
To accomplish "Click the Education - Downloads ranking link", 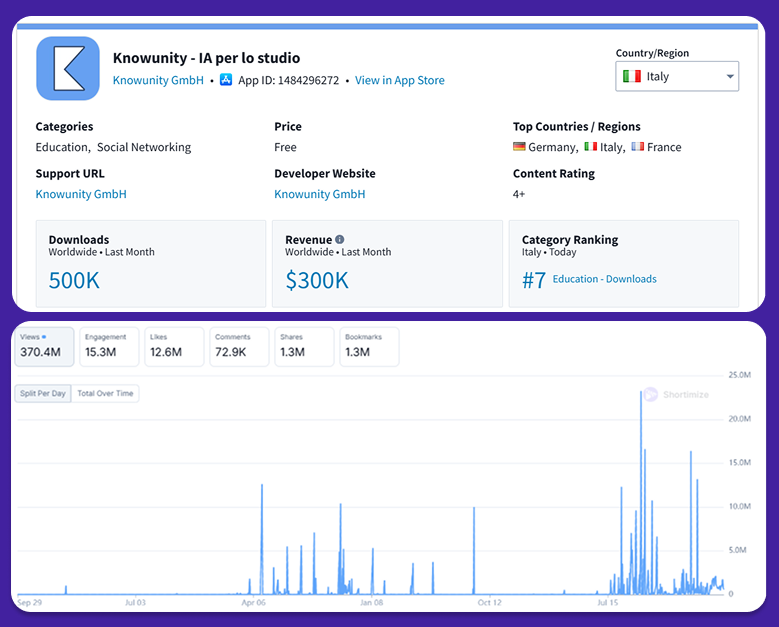I will click(x=604, y=279).
